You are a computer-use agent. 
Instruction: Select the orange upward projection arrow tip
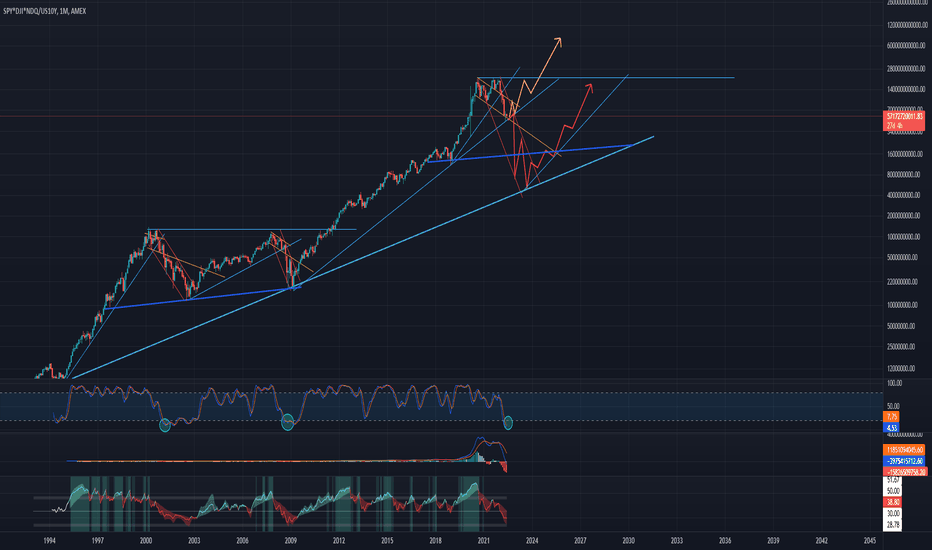click(x=558, y=40)
